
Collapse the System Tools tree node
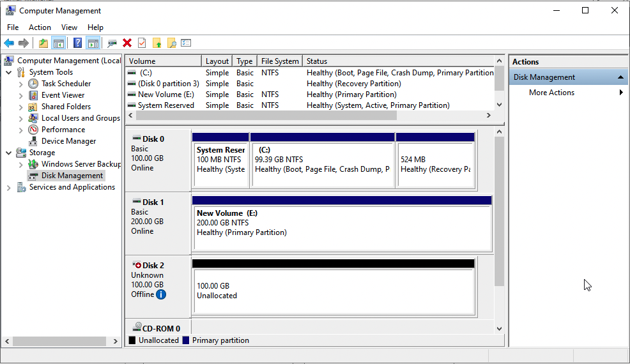click(x=9, y=72)
